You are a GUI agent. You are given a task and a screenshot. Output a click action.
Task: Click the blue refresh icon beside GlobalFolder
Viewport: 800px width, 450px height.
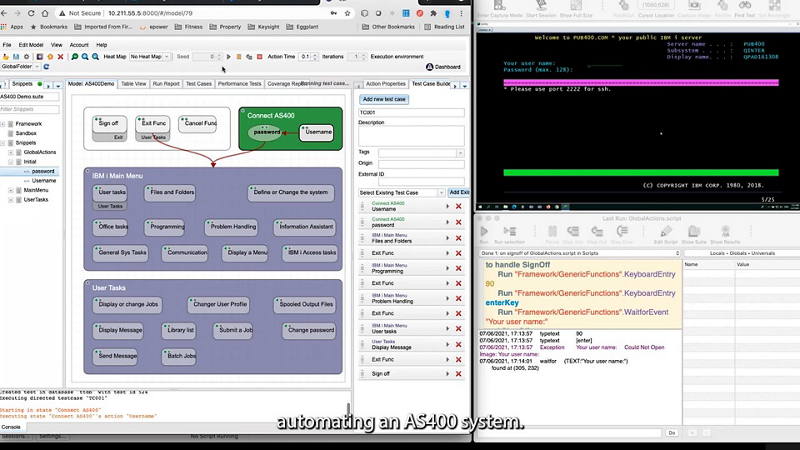(x=46, y=67)
